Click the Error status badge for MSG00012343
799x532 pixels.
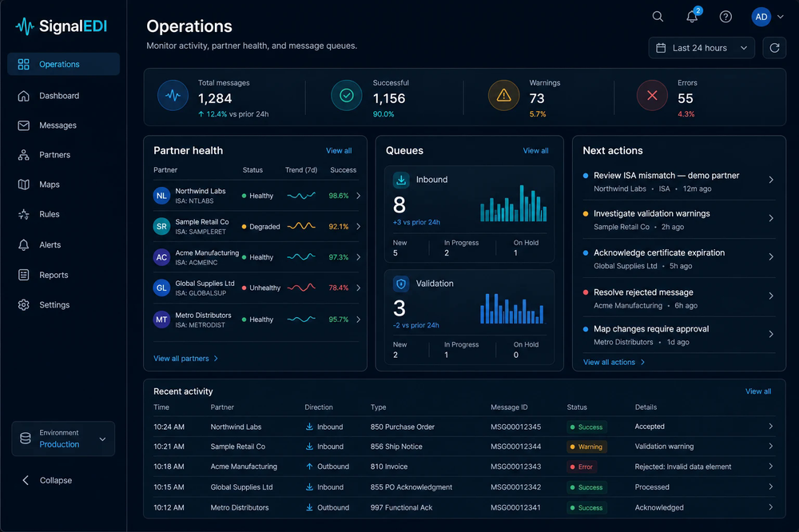582,466
